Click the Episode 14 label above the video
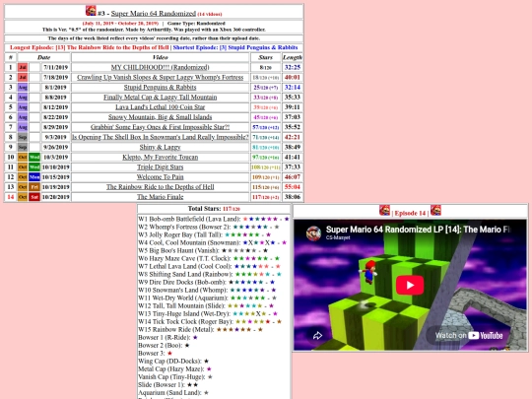Viewport: 532px width, 399px height. coord(410,213)
